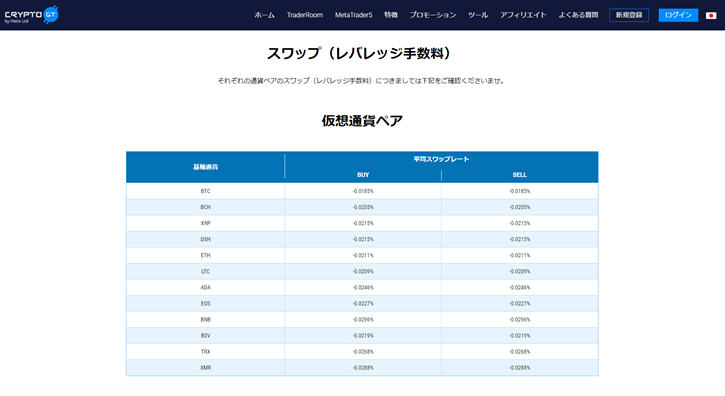The height and width of the screenshot is (396, 725).
Task: Select the ADA SELL swap rate value
Action: point(520,287)
